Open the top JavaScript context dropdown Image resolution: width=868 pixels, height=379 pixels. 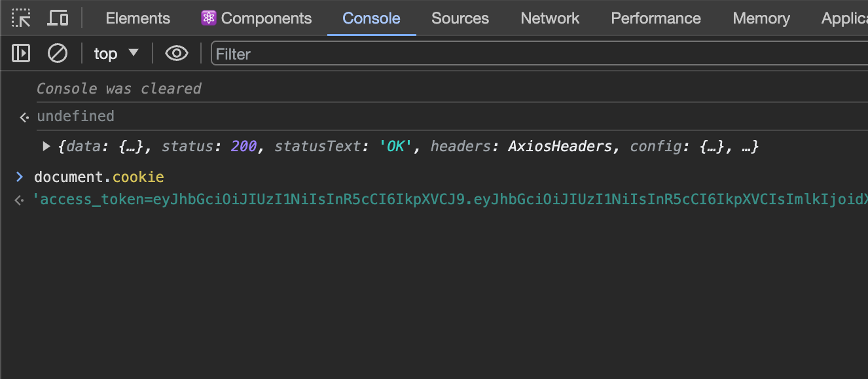tap(117, 53)
